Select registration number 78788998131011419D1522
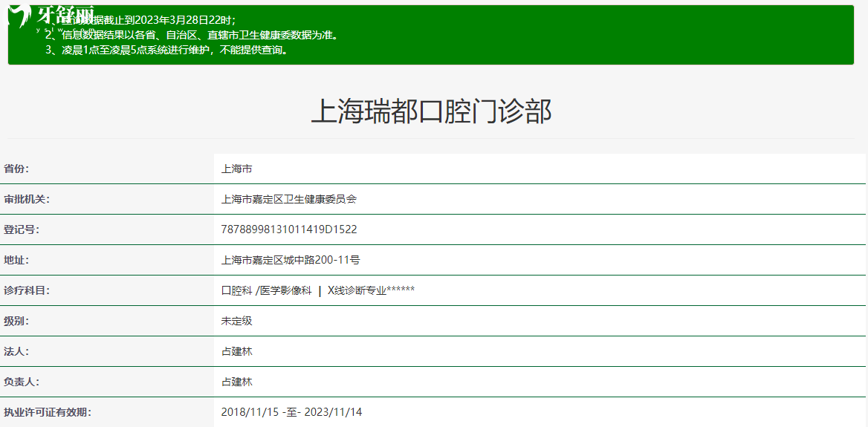This screenshot has width=868, height=427. [x=289, y=229]
